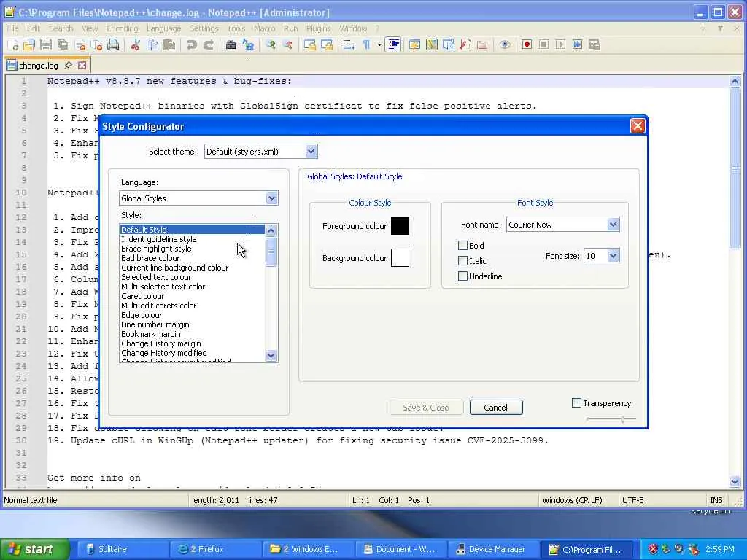Switch to the change.log tab

38,65
